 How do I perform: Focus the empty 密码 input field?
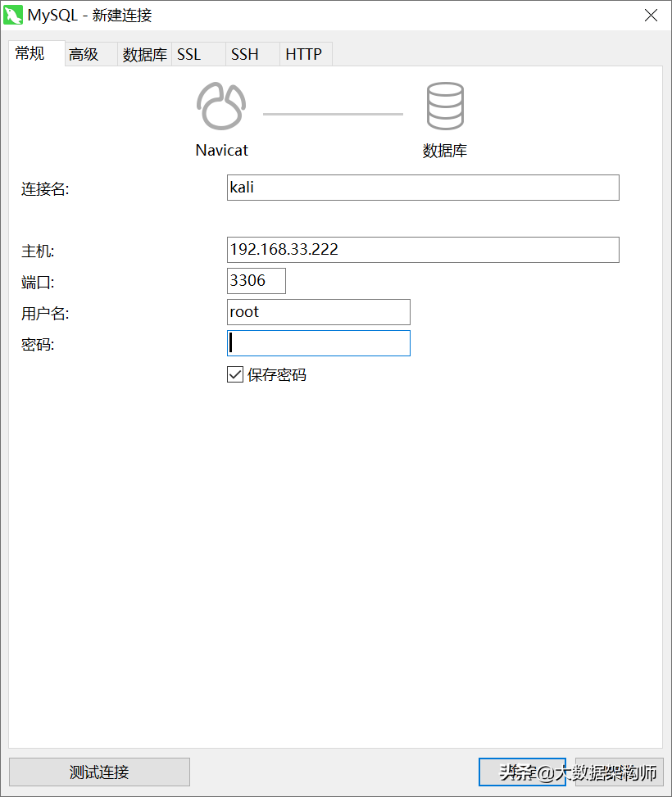[x=319, y=343]
